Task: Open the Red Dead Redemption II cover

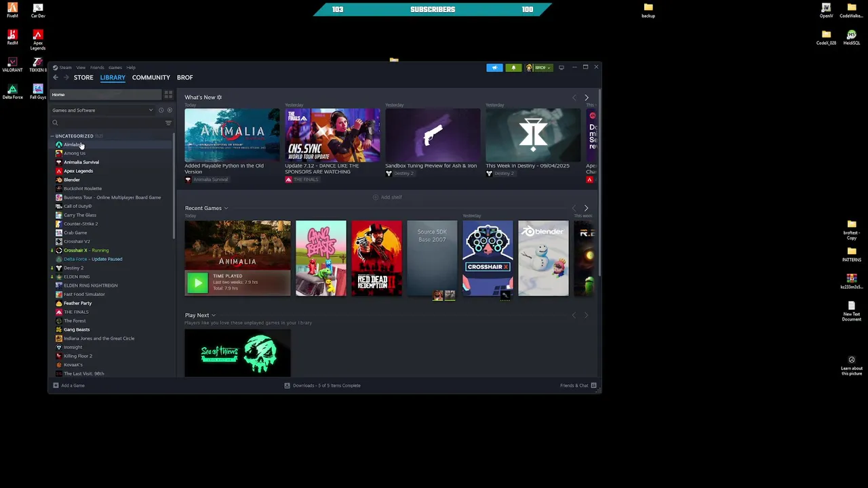Action: click(376, 258)
